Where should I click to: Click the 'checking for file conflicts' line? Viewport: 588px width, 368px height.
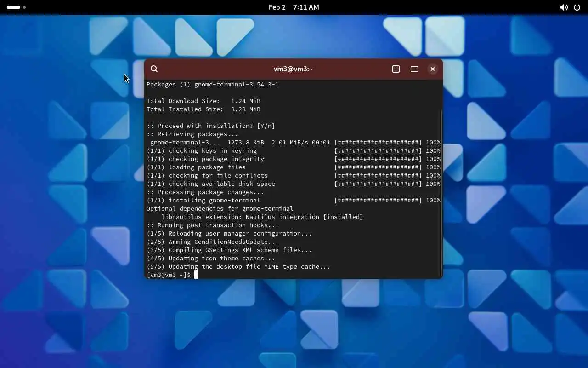pyautogui.click(x=294, y=175)
